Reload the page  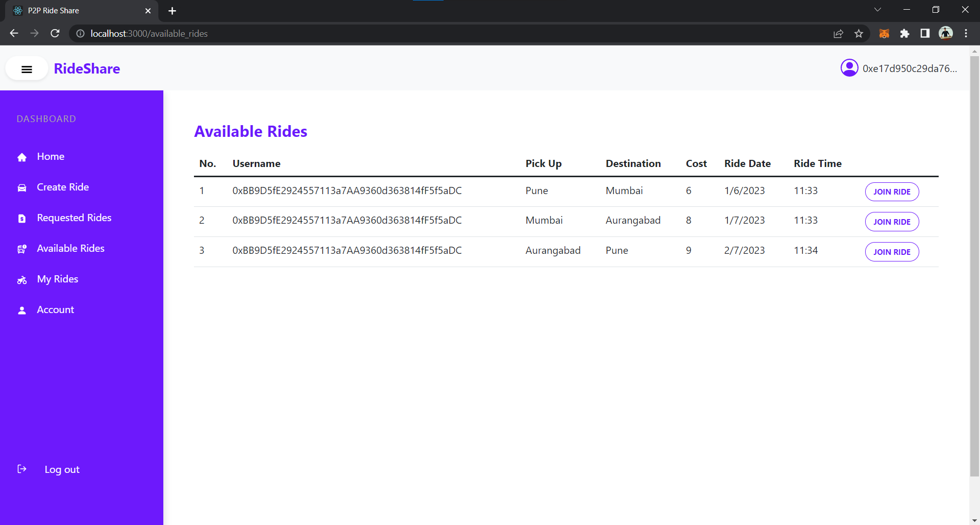55,33
